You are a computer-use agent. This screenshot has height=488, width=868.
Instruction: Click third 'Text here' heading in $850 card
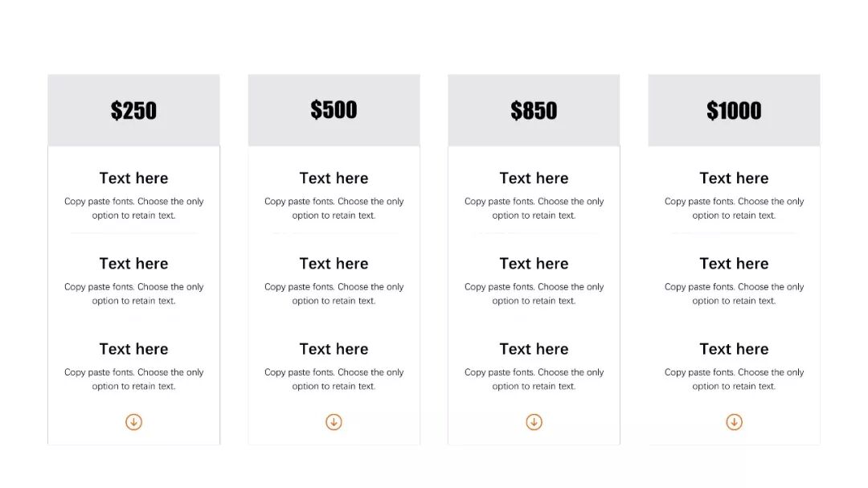pos(534,349)
